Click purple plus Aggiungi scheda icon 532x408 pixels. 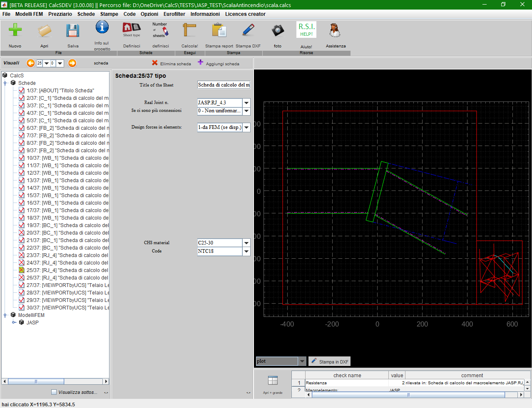(200, 62)
